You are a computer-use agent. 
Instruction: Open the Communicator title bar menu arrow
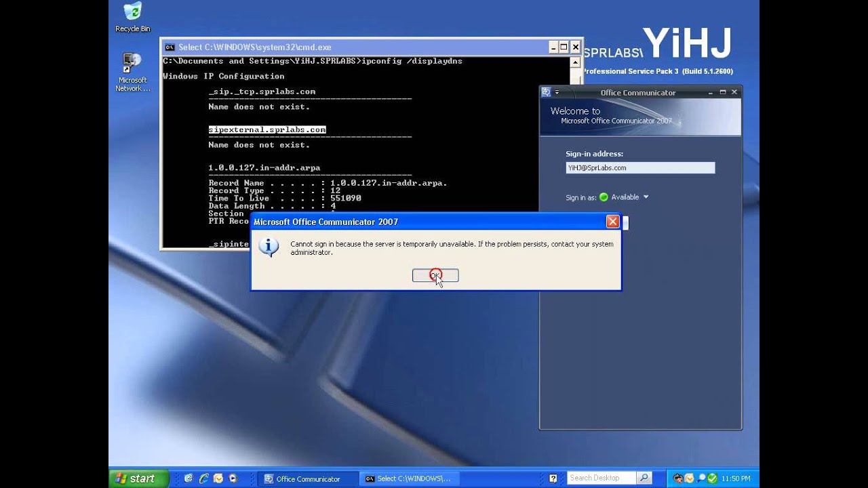[x=557, y=93]
